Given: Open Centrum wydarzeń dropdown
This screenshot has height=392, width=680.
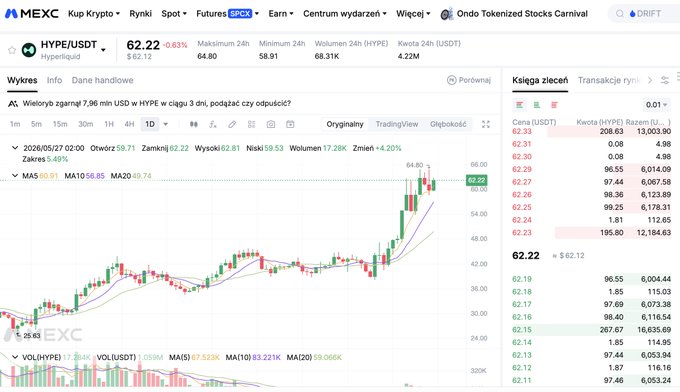Looking at the screenshot, I should tap(345, 14).
